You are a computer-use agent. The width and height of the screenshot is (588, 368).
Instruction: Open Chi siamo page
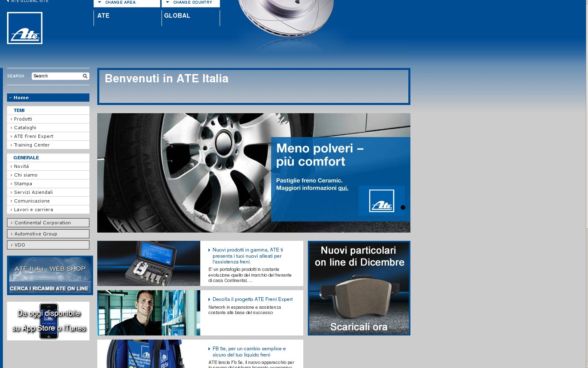click(48, 175)
